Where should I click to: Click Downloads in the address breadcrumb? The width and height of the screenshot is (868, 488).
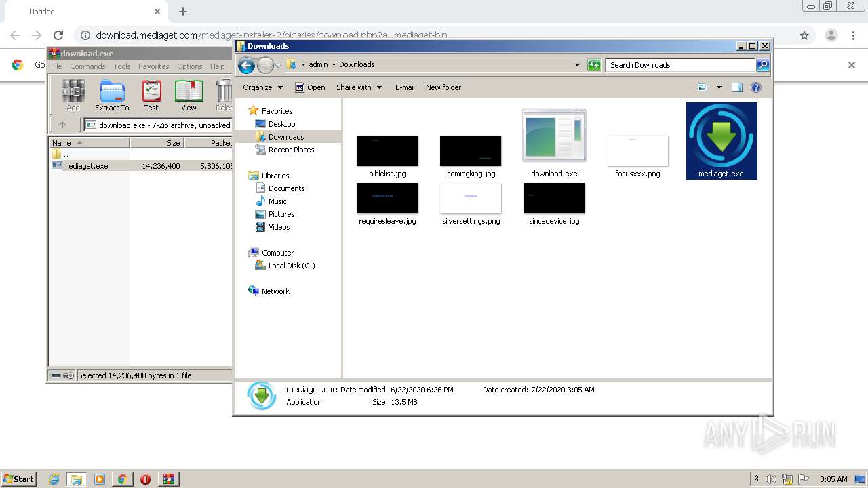pos(357,64)
